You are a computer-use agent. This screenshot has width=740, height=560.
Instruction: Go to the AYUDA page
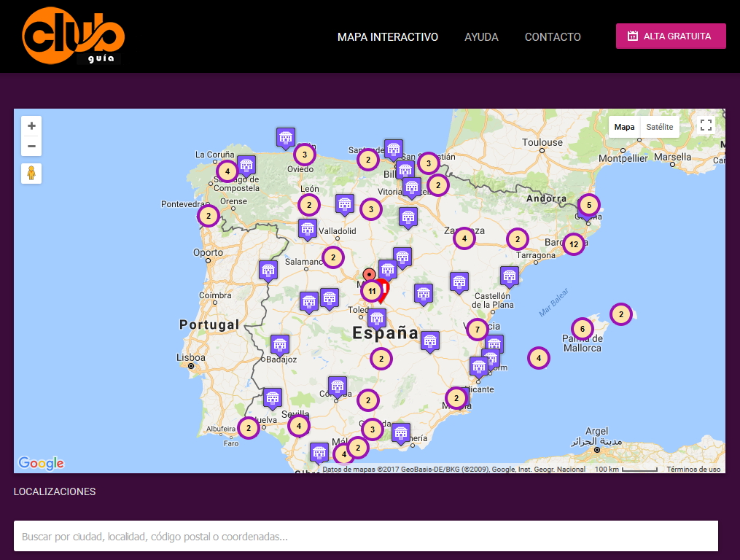[x=481, y=37]
